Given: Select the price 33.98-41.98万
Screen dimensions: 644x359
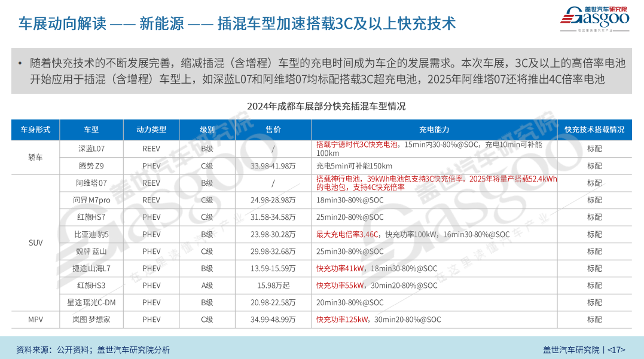Looking at the screenshot, I should (273, 165).
